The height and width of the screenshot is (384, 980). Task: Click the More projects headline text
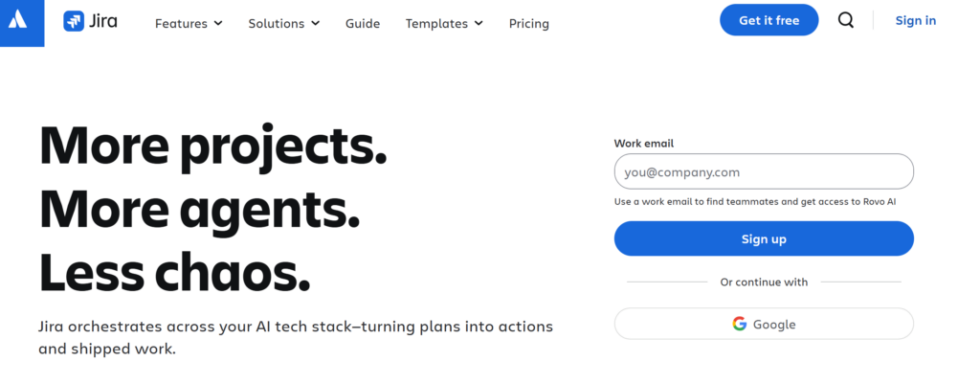[x=212, y=146]
